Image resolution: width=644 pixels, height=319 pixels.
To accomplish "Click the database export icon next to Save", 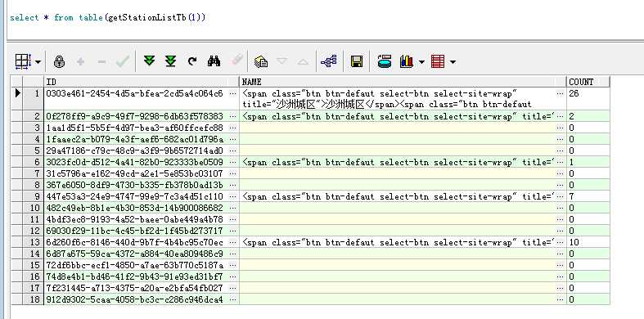I will 385,61.
